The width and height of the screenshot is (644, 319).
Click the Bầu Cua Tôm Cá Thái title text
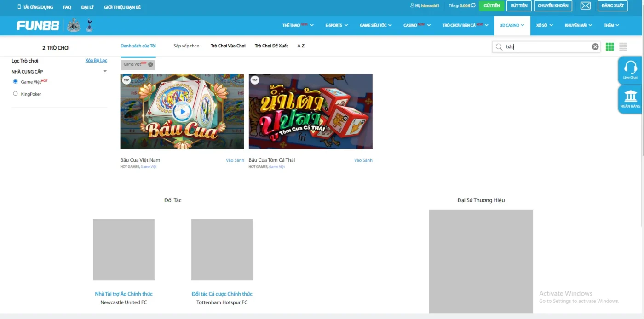click(272, 160)
